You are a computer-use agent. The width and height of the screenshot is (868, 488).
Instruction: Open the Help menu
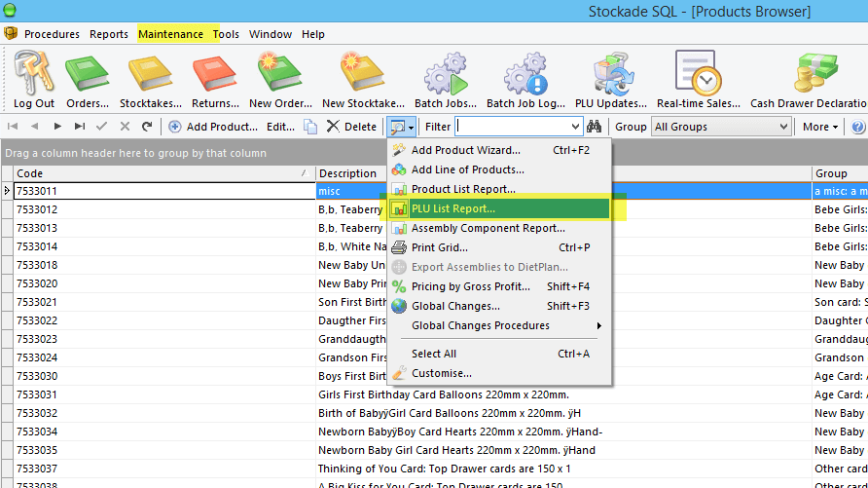(313, 34)
